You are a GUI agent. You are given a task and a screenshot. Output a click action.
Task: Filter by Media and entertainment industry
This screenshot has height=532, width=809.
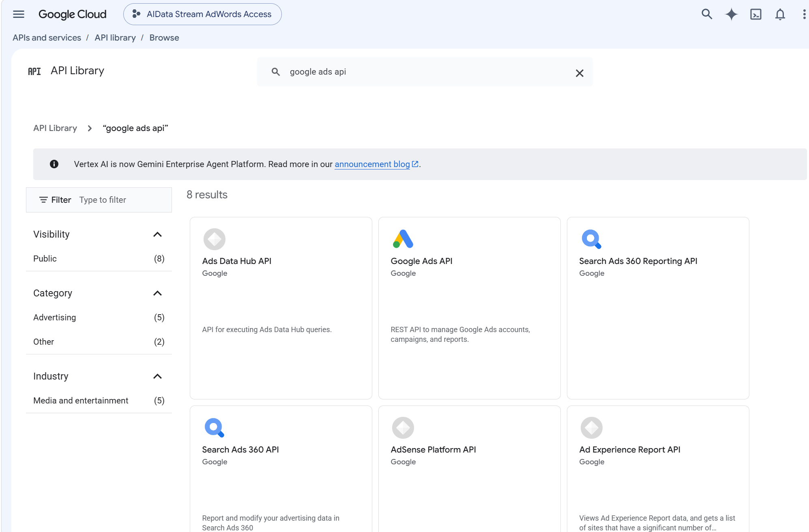[99, 401]
